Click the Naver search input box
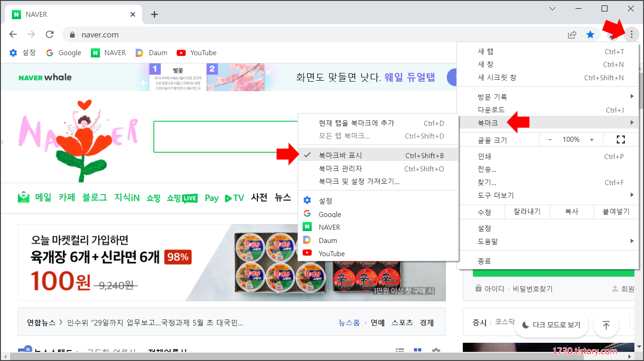This screenshot has width=644, height=361. (225, 137)
